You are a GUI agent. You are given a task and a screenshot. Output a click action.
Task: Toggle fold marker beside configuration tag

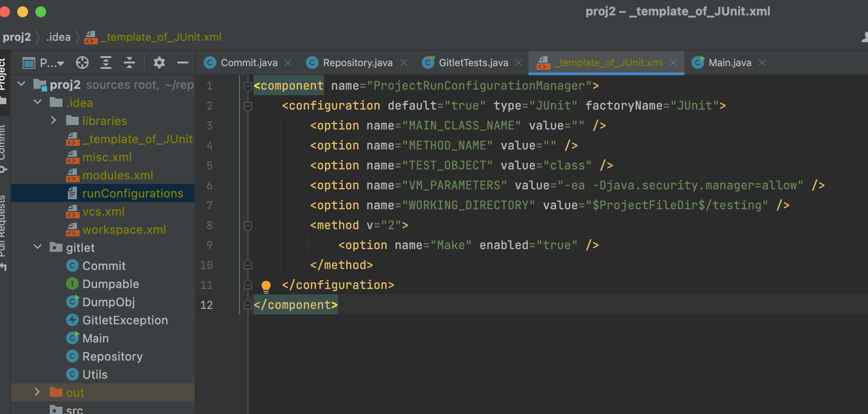click(248, 106)
